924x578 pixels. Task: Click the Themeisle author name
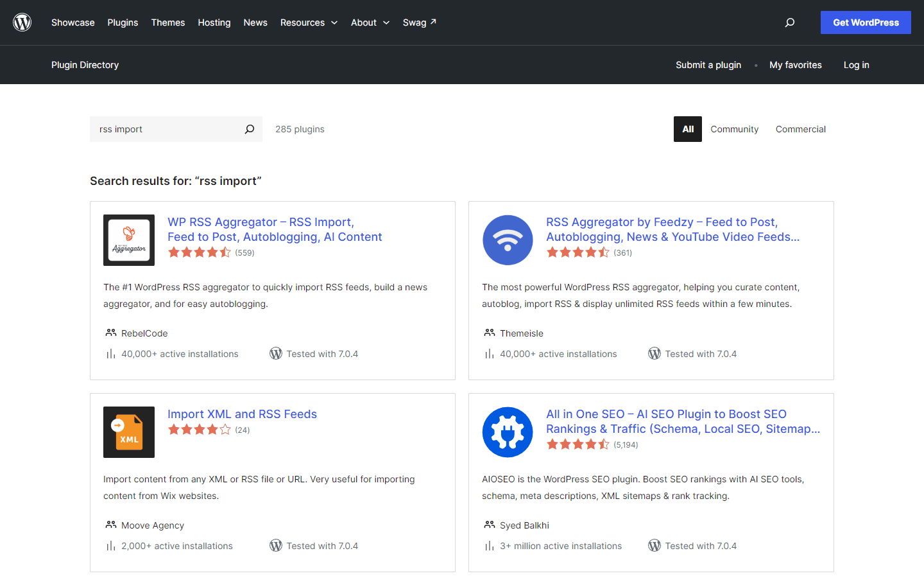pos(522,333)
